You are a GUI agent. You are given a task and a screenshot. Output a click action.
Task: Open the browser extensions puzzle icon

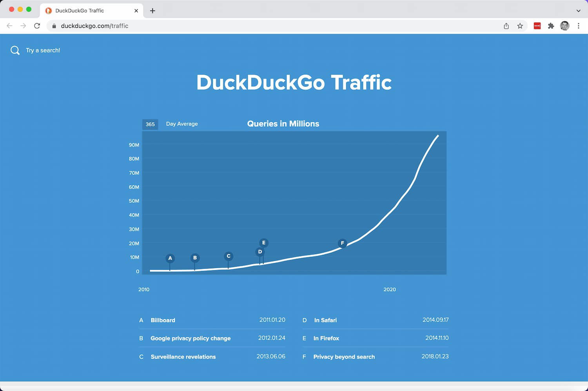(x=551, y=26)
